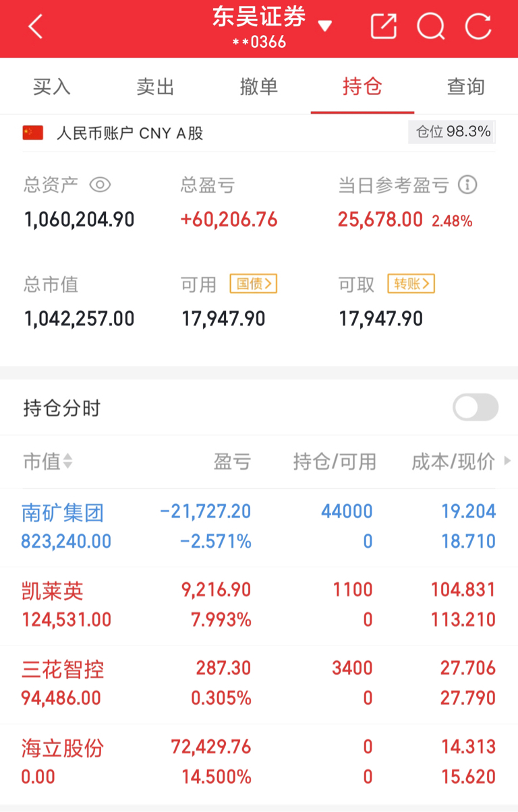518x812 pixels.
Task: Tap the 国债 button next to 可用
Action: point(254,284)
